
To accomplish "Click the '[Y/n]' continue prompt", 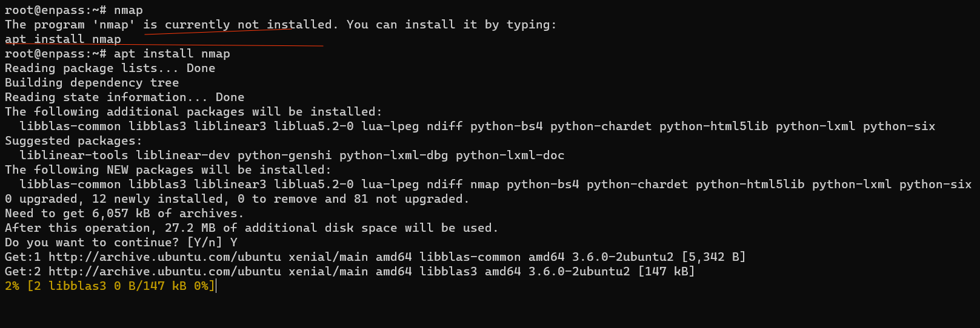I will 205,243.
